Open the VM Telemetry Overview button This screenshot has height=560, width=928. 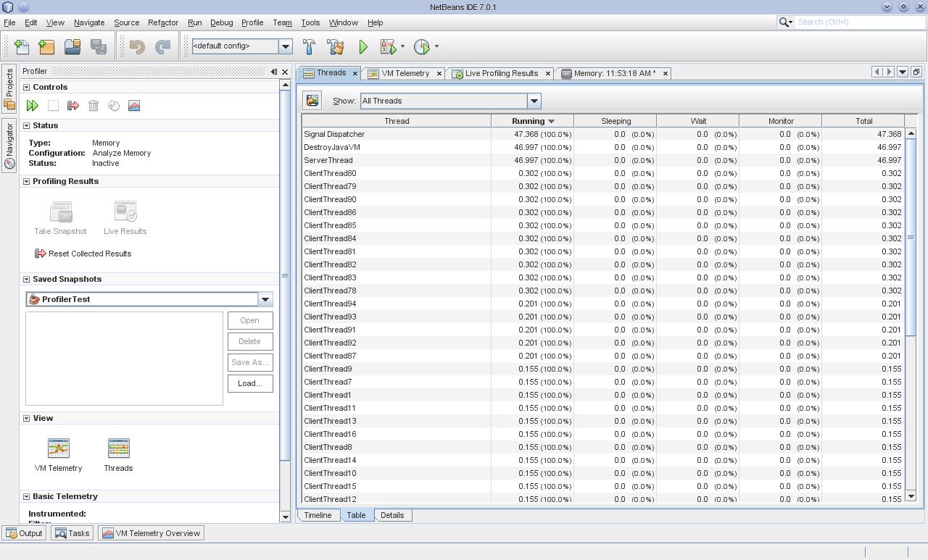tap(152, 533)
